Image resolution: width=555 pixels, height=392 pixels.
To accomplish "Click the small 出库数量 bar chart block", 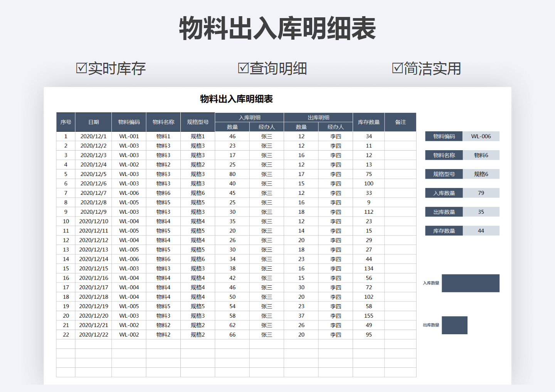I will pos(455,325).
